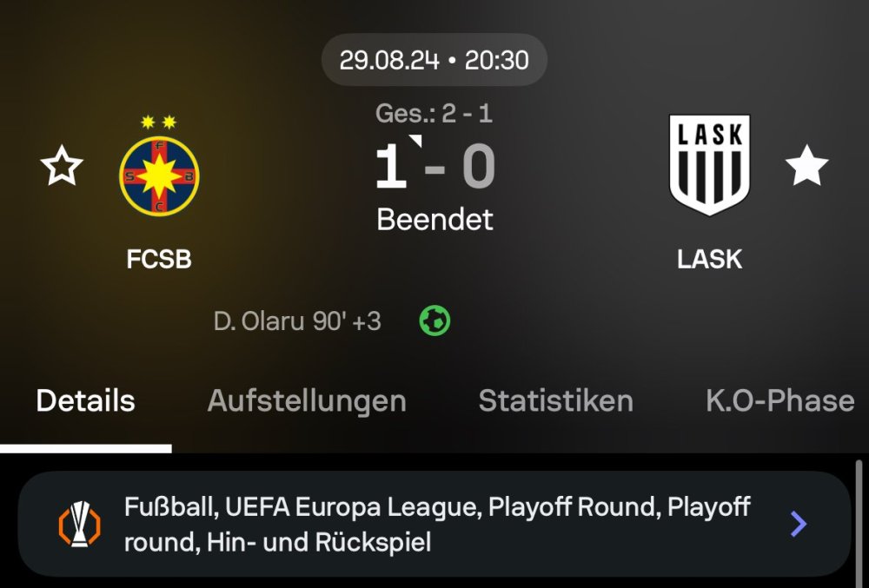Go to the K.O-Phase tab
The height and width of the screenshot is (588, 869).
(x=779, y=401)
